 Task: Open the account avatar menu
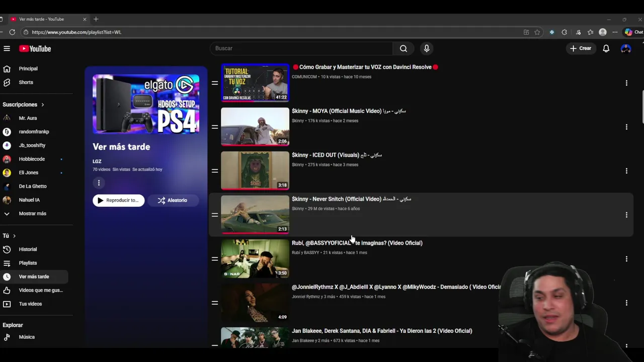click(x=626, y=48)
